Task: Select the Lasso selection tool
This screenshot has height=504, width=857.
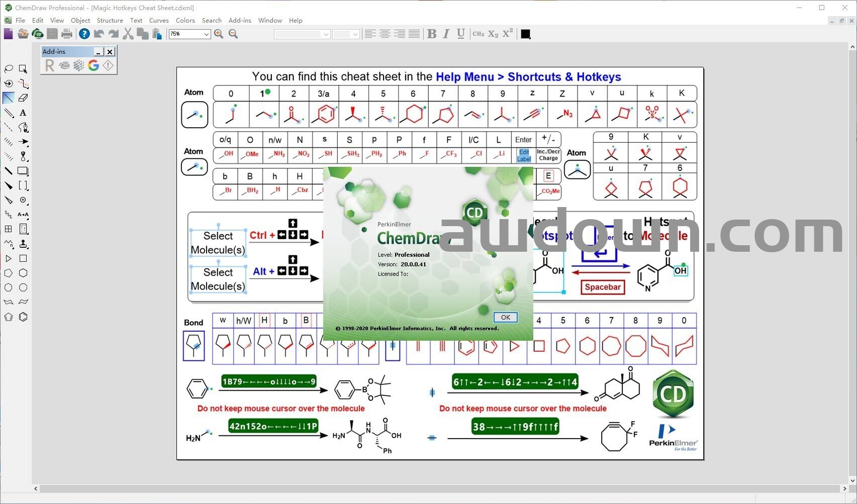Action: 9,69
